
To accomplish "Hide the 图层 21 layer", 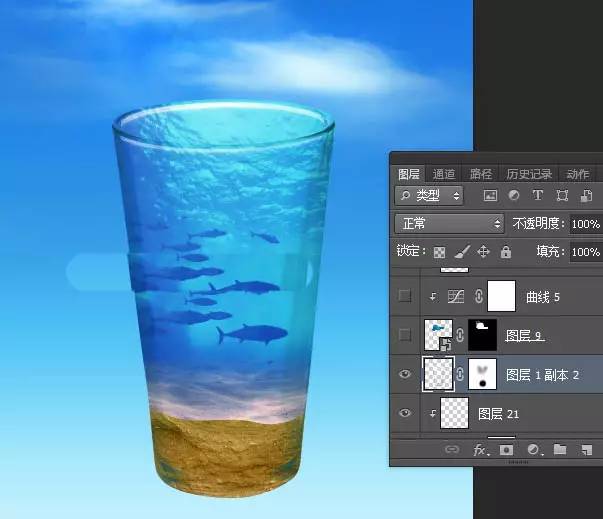I will pos(404,413).
